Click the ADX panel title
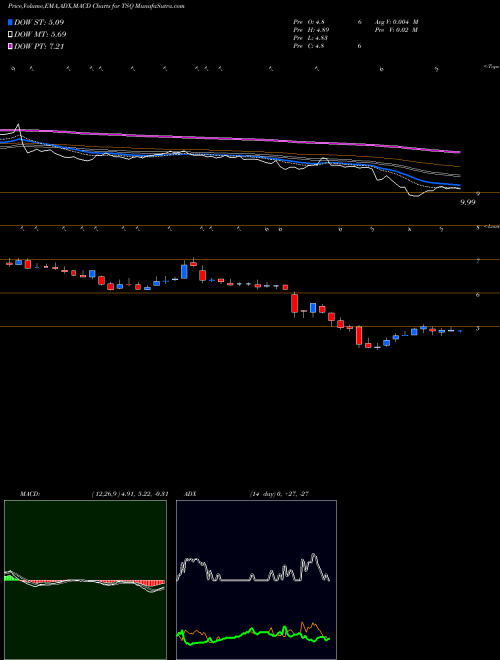This screenshot has height=660, width=500. (191, 494)
